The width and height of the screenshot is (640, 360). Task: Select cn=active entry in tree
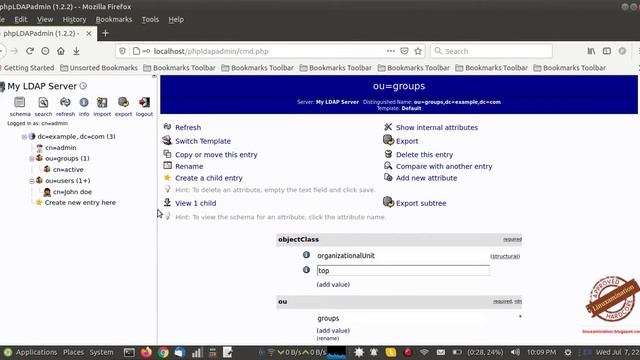68,169
